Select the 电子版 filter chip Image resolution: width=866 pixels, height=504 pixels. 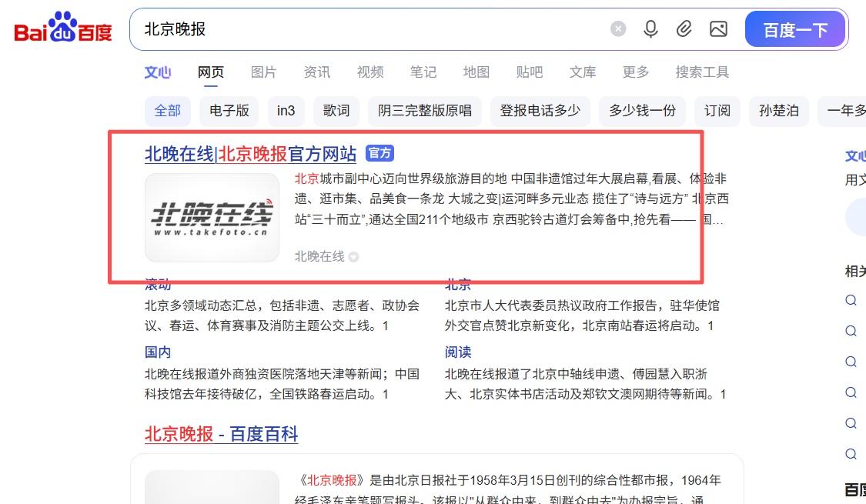[x=229, y=111]
